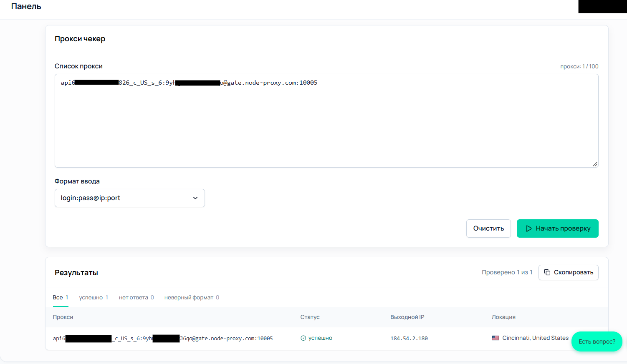Click the Локация column header
The width and height of the screenshot is (627, 364).
point(503,317)
